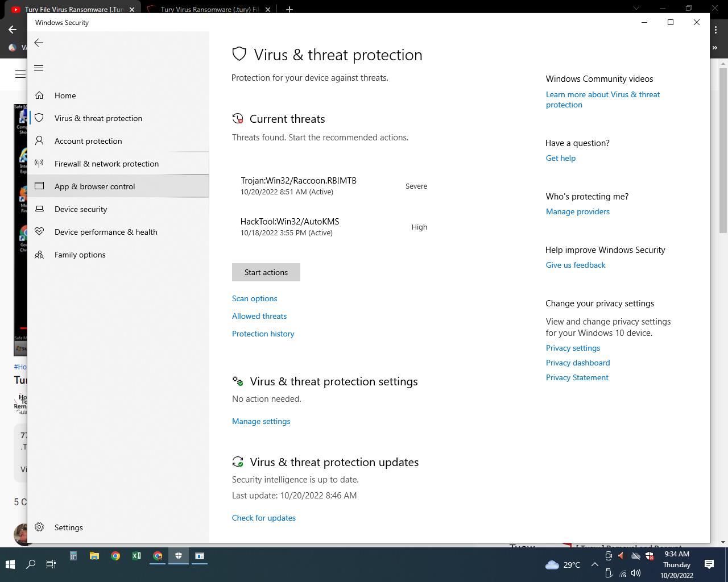Image resolution: width=728 pixels, height=582 pixels.
Task: Click the back arrow in Windows Security
Action: (x=39, y=43)
